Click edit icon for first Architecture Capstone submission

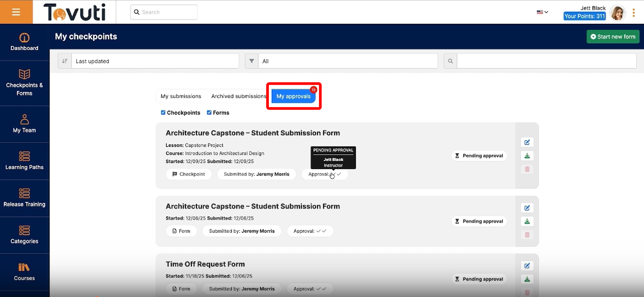(527, 142)
